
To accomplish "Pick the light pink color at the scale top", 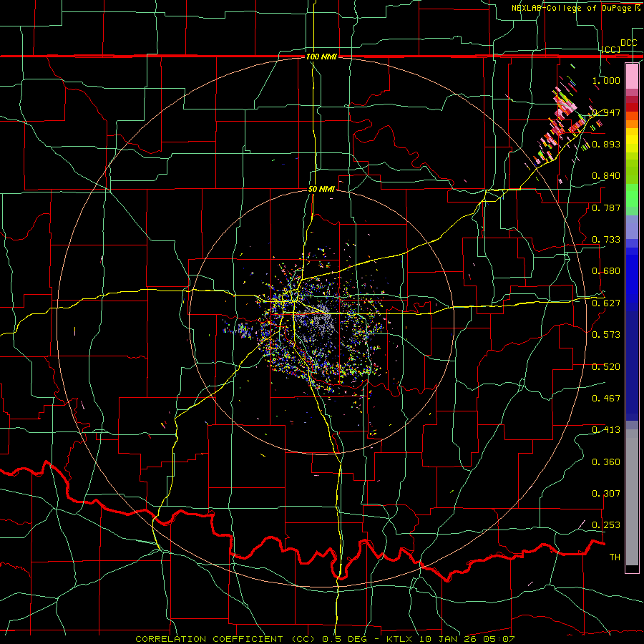I will pos(632,76).
